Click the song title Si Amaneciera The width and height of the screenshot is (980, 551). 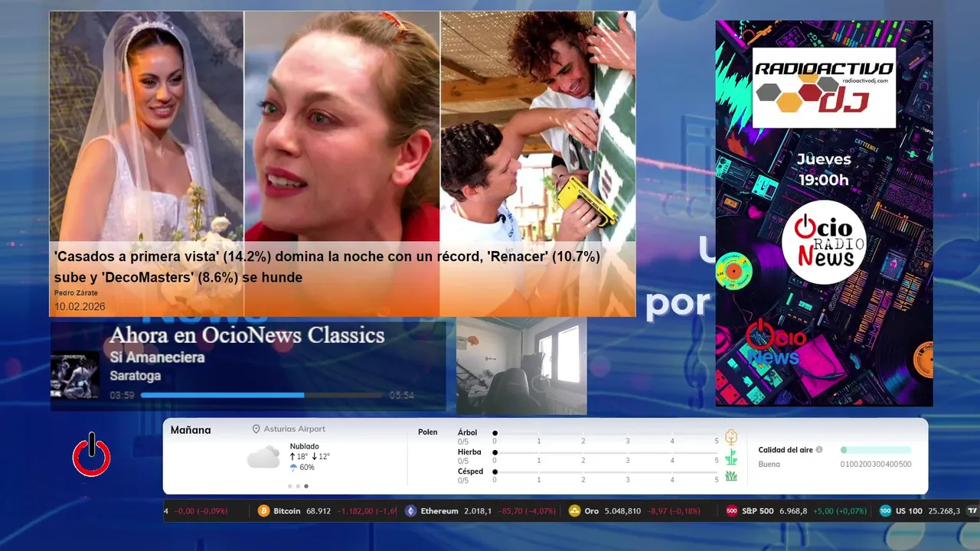[157, 357]
